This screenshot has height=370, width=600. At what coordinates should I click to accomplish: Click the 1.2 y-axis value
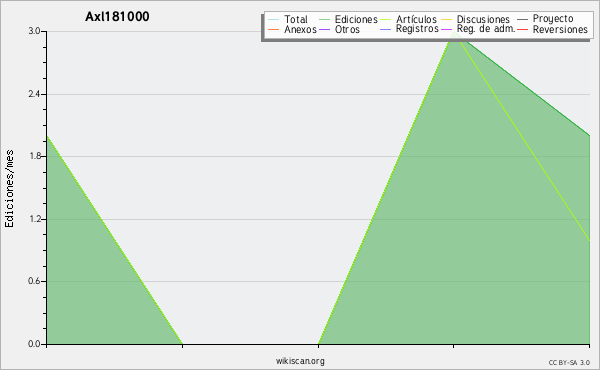(34, 219)
